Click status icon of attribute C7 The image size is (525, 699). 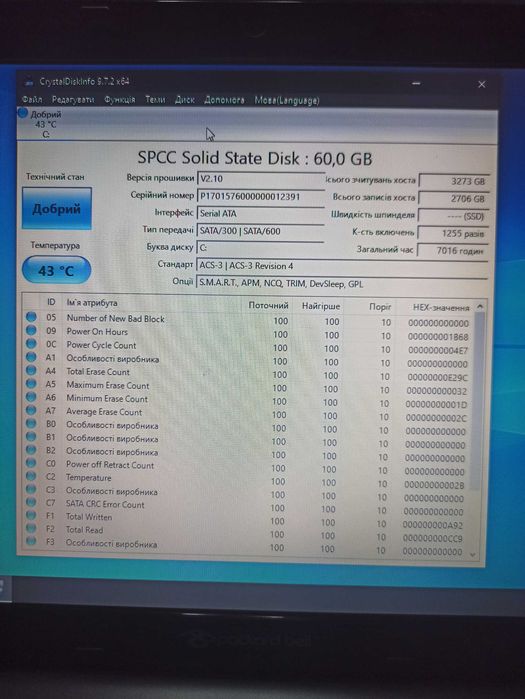pos(31,502)
